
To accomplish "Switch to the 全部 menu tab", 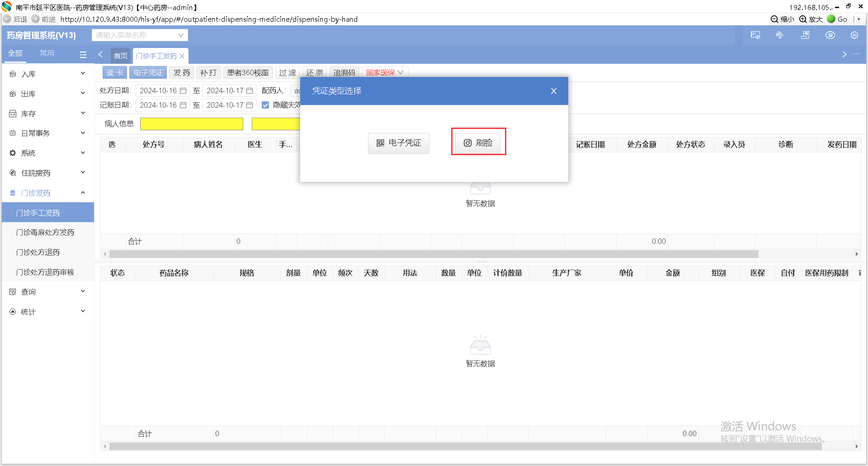I will click(x=15, y=53).
